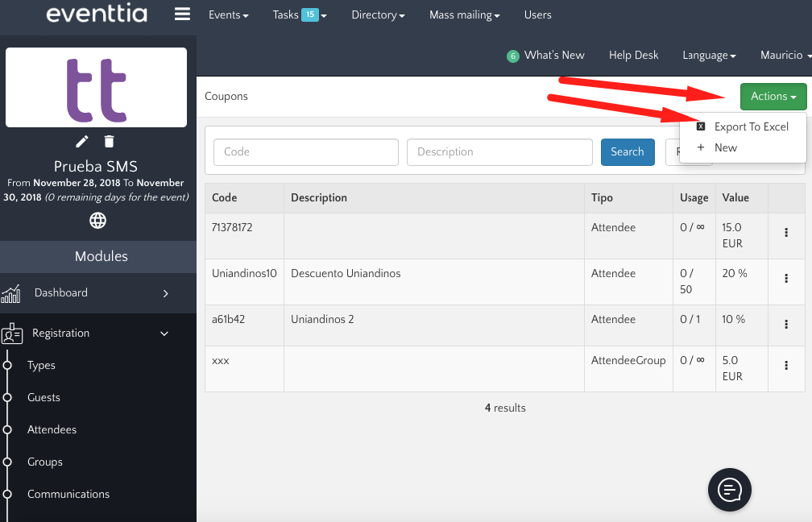The height and width of the screenshot is (522, 812).
Task: Open the three-dot menu on coupon 71378172
Action: 786,234
